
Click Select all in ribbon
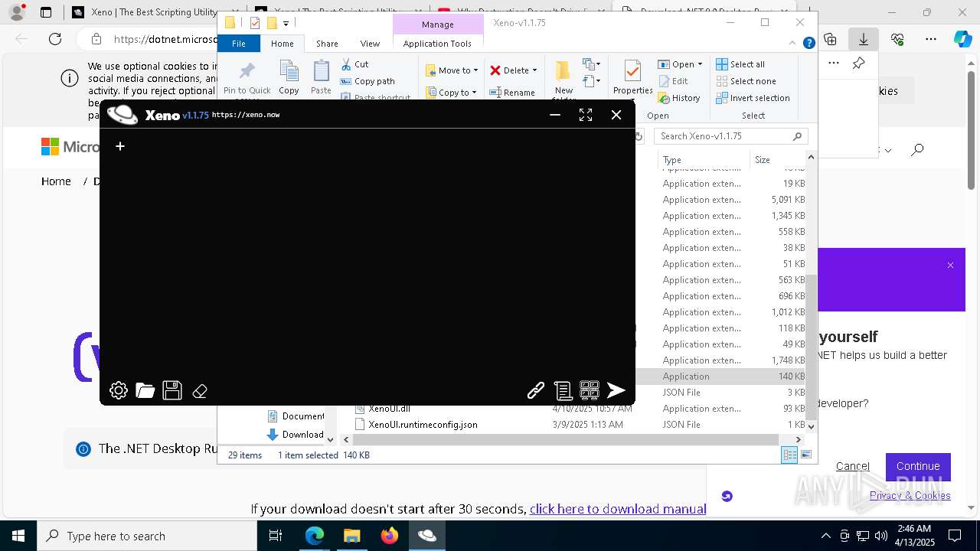[x=740, y=64]
